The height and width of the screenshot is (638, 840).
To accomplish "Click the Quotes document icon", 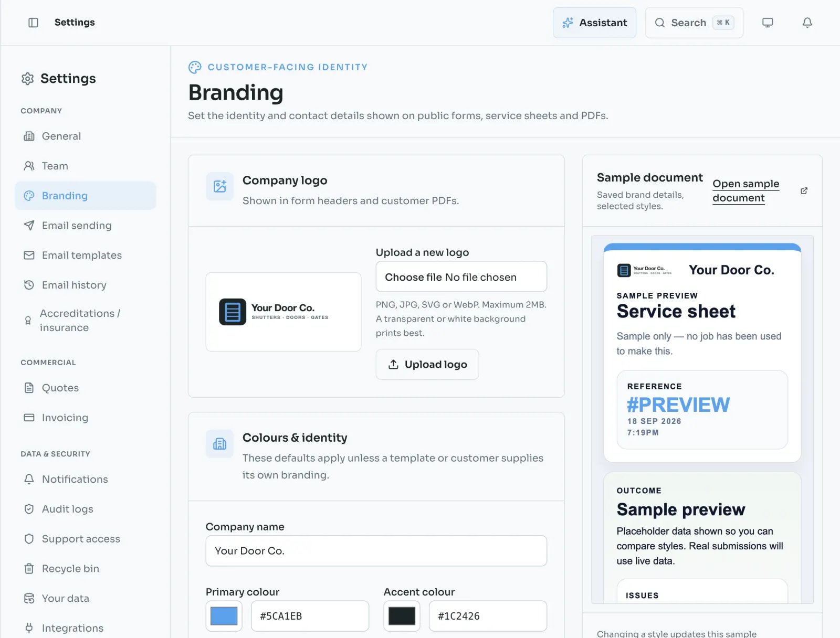I will (x=29, y=388).
